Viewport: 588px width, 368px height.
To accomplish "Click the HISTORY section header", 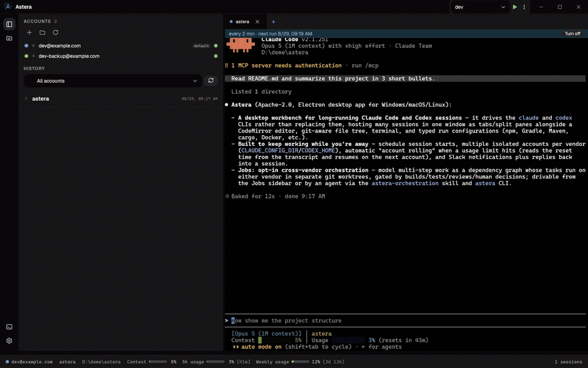I will [34, 68].
